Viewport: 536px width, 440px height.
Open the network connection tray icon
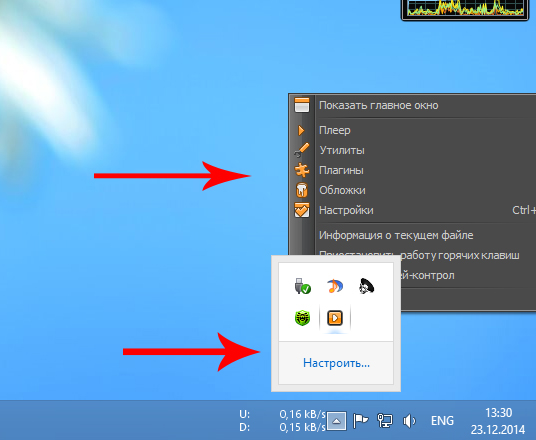coord(385,421)
